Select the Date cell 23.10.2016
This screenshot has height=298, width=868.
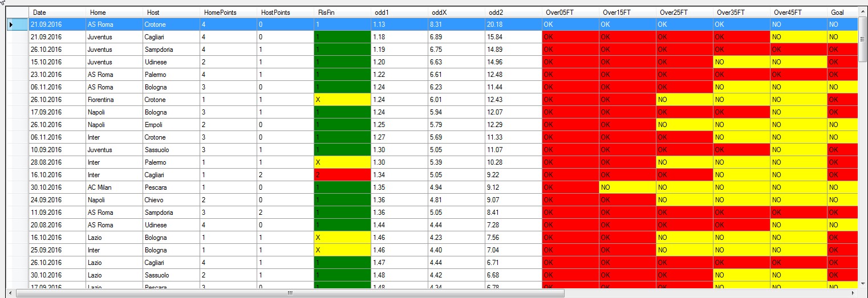tap(57, 75)
